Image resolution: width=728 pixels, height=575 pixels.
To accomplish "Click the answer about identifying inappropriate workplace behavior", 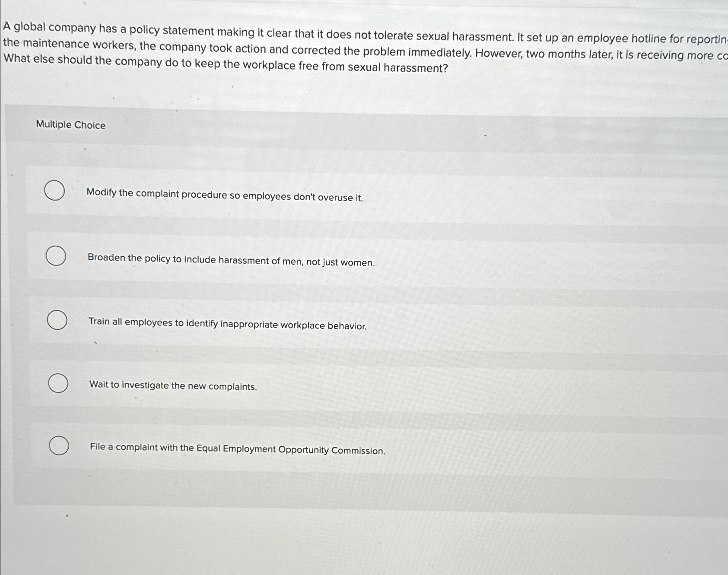I will click(x=228, y=324).
